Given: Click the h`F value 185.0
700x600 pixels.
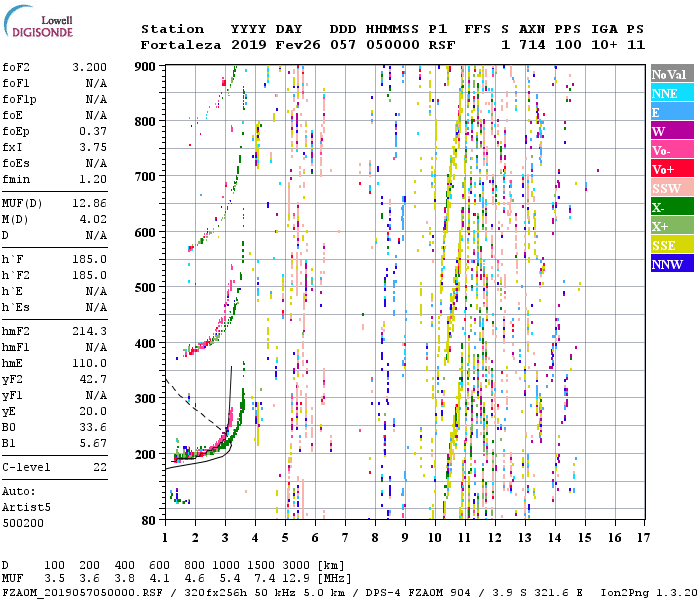Looking at the screenshot, I should [89, 259].
